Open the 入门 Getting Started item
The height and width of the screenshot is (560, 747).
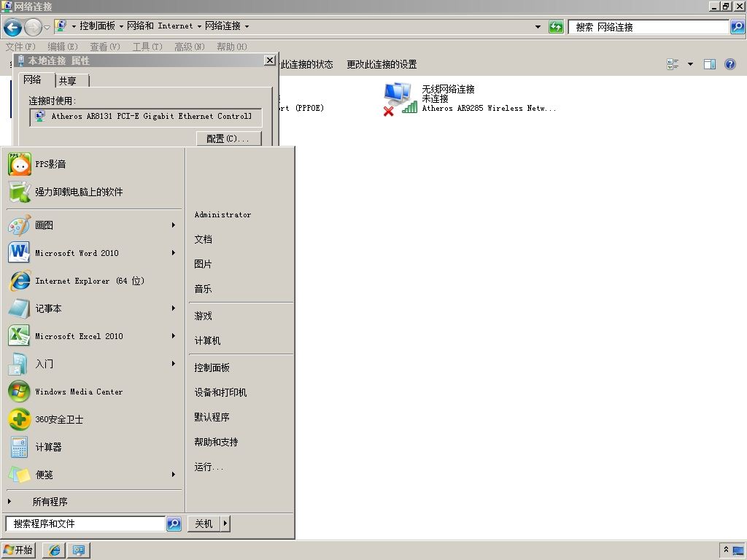(x=93, y=364)
